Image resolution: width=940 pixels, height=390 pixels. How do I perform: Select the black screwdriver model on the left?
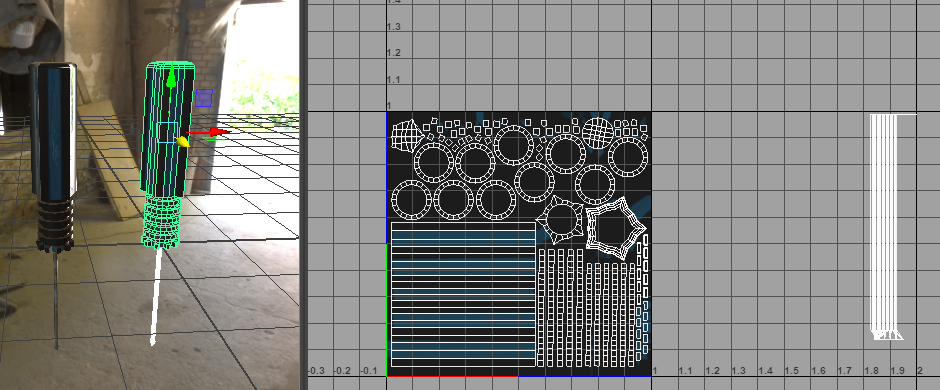pos(53,157)
